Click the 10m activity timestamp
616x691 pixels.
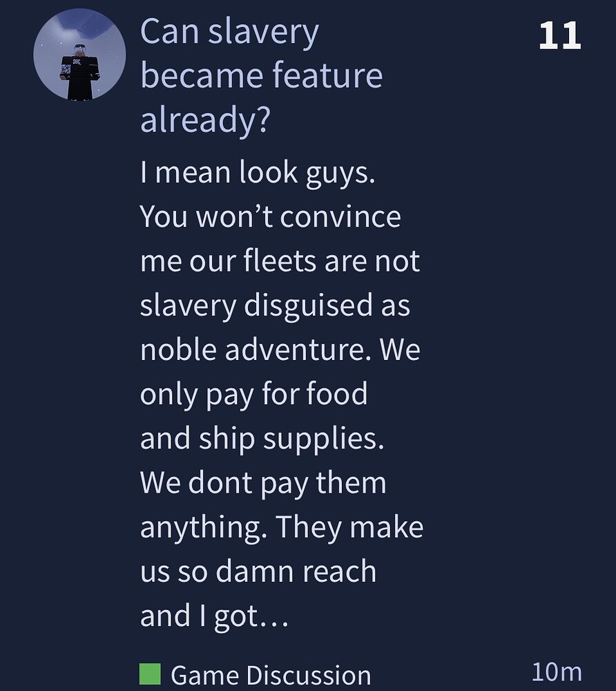[557, 671]
